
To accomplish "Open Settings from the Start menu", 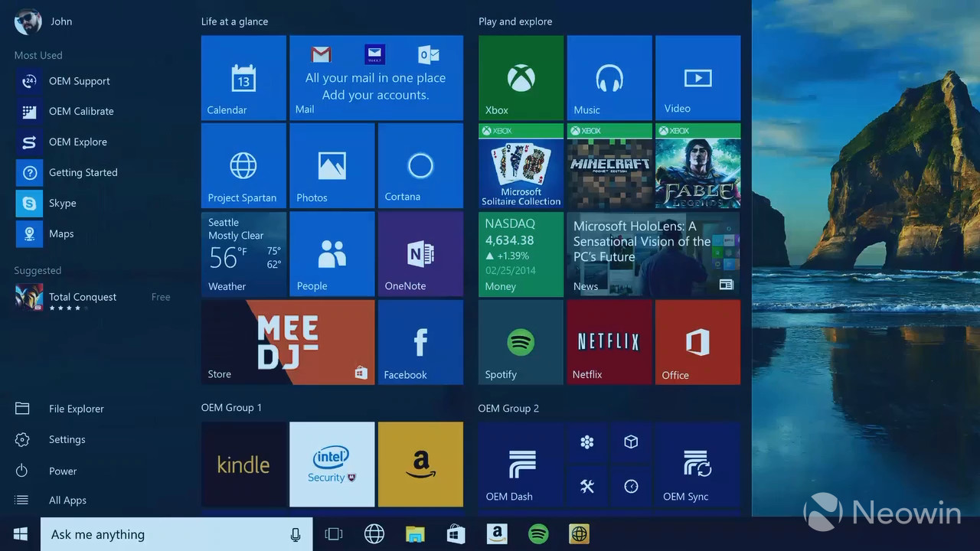I will [x=67, y=440].
